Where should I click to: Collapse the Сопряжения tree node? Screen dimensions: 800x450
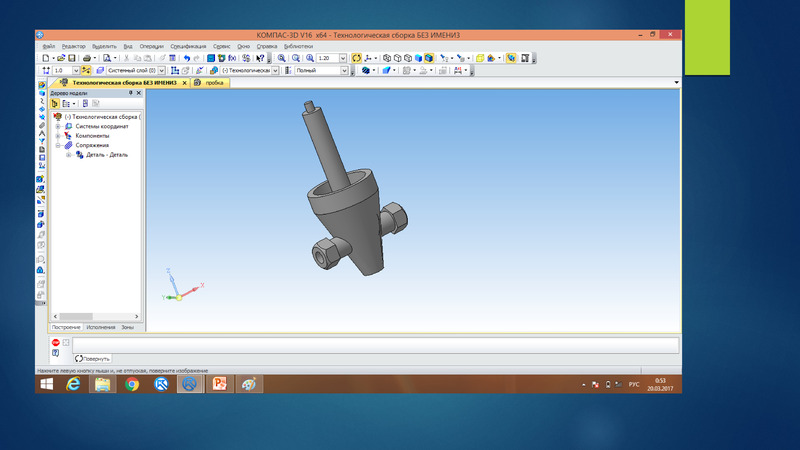(58, 145)
